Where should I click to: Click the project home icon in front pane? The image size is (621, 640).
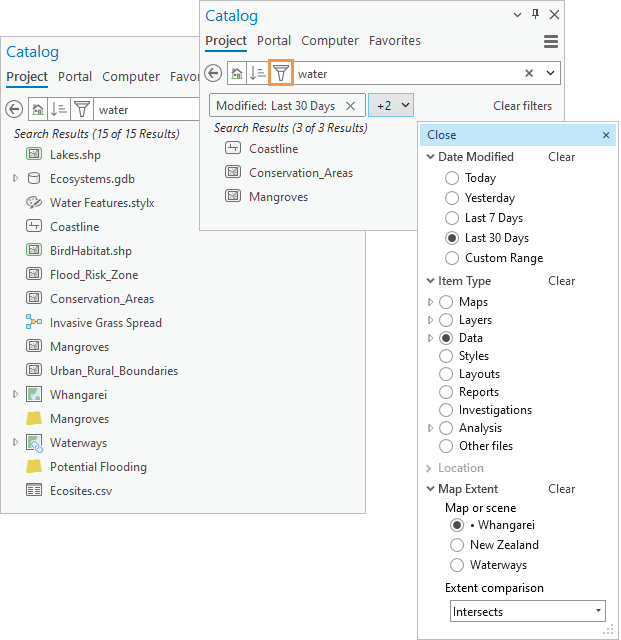tap(236, 73)
